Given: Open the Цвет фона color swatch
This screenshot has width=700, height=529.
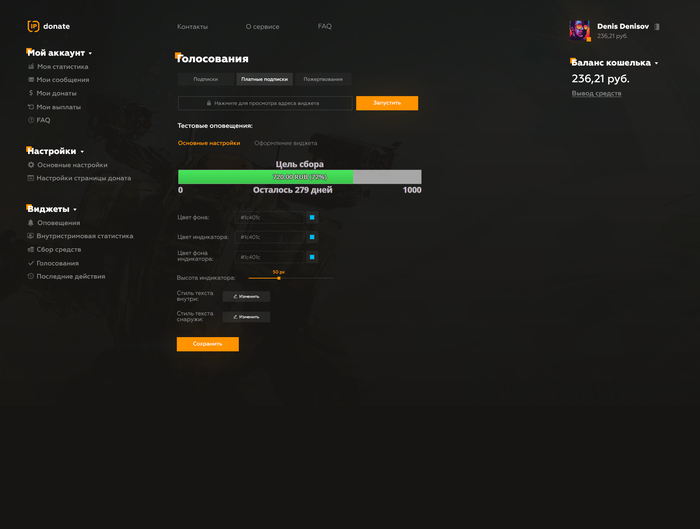Looking at the screenshot, I should (312, 217).
